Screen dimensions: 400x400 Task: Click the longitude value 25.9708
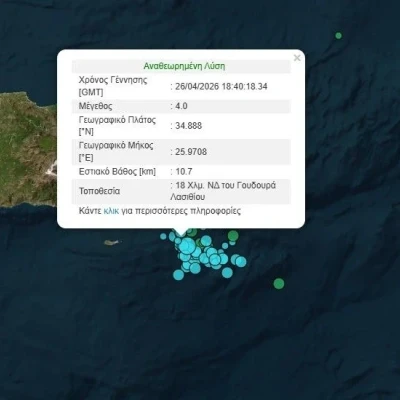pos(191,152)
